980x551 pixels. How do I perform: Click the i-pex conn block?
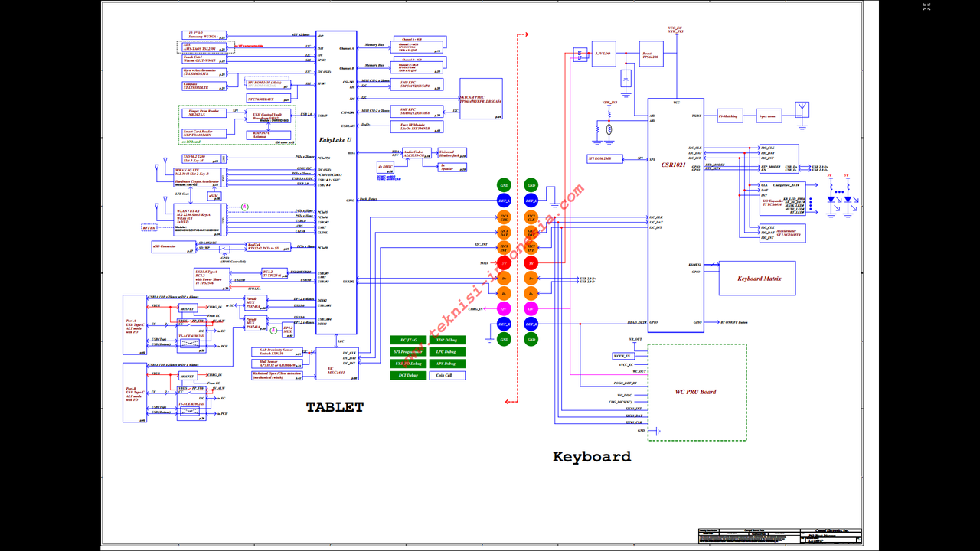768,116
